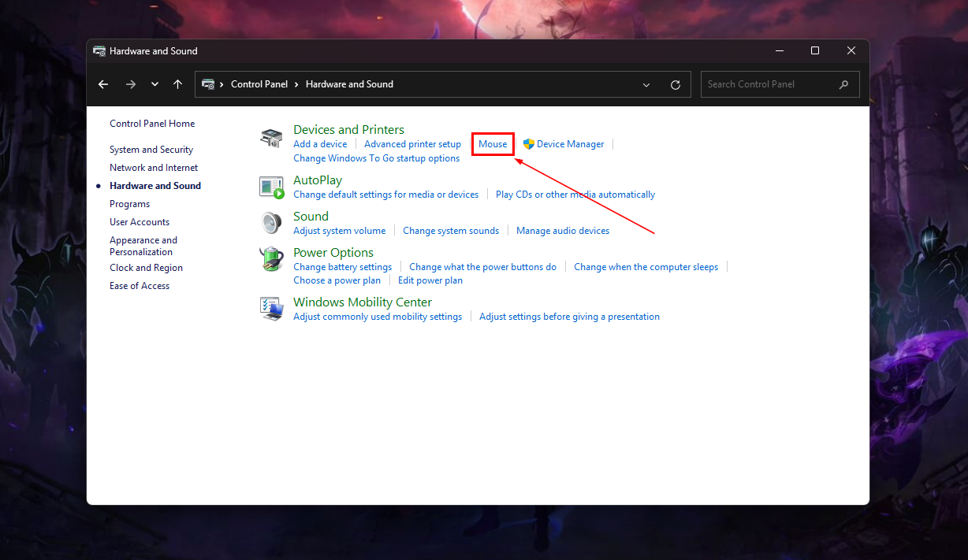Open the Mouse settings link
Image resolution: width=968 pixels, height=560 pixels.
(x=493, y=144)
